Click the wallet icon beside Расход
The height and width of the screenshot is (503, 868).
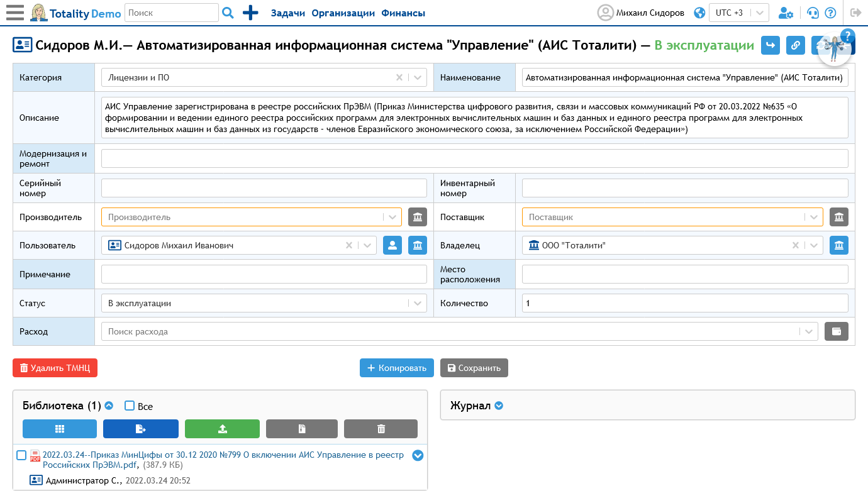(837, 331)
